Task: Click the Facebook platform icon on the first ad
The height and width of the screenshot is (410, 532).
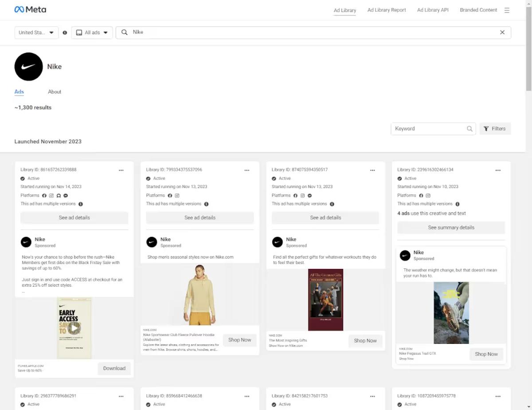Action: [44, 195]
